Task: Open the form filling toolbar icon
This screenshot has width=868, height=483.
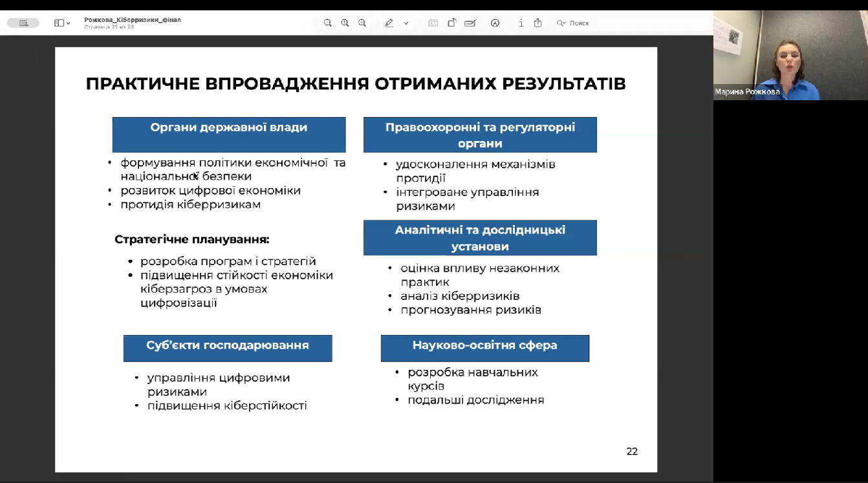Action: [471, 23]
